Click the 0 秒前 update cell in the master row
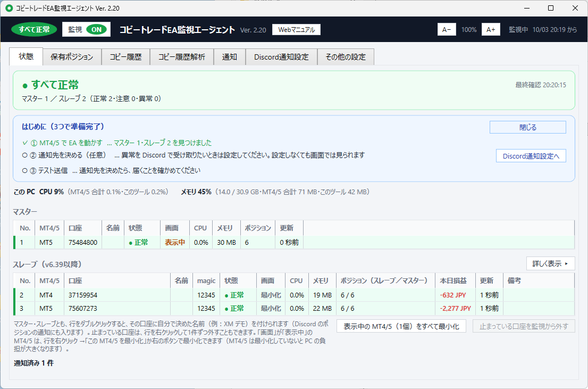This screenshot has width=588, height=389. click(289, 243)
